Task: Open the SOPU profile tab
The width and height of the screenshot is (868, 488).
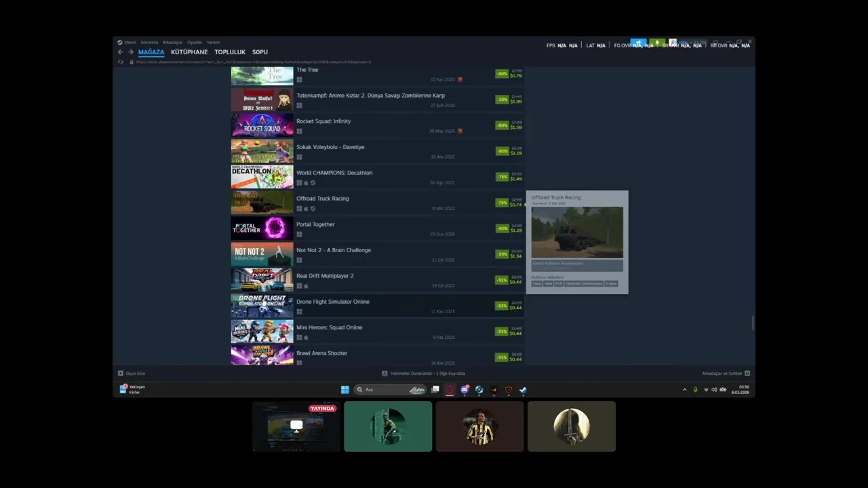Action: pyautogui.click(x=260, y=52)
